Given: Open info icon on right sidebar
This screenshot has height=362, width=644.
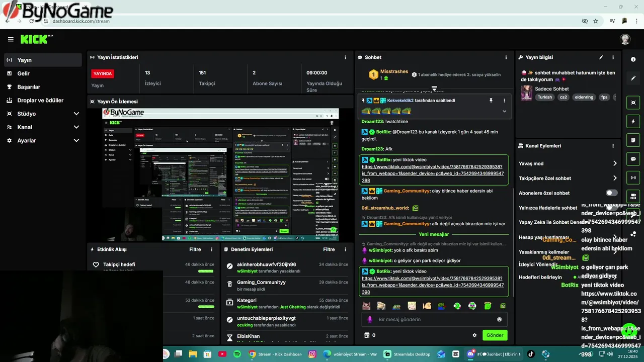Looking at the screenshot, I should click(633, 59).
